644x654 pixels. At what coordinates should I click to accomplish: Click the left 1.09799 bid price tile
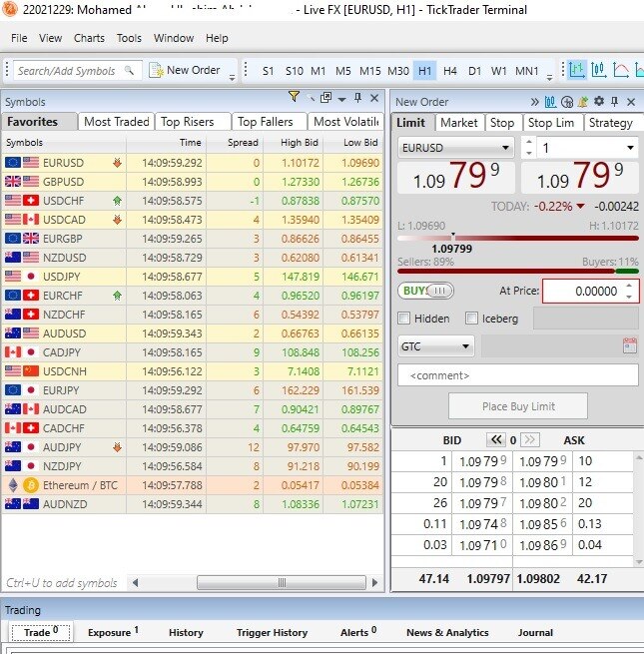(456, 177)
